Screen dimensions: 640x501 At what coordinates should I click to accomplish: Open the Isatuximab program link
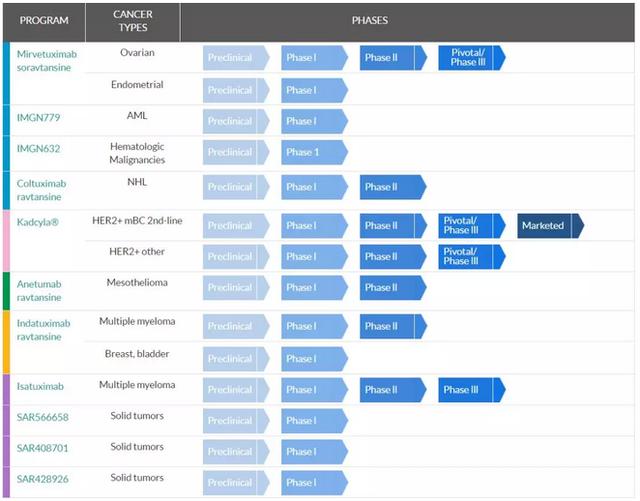point(41,386)
